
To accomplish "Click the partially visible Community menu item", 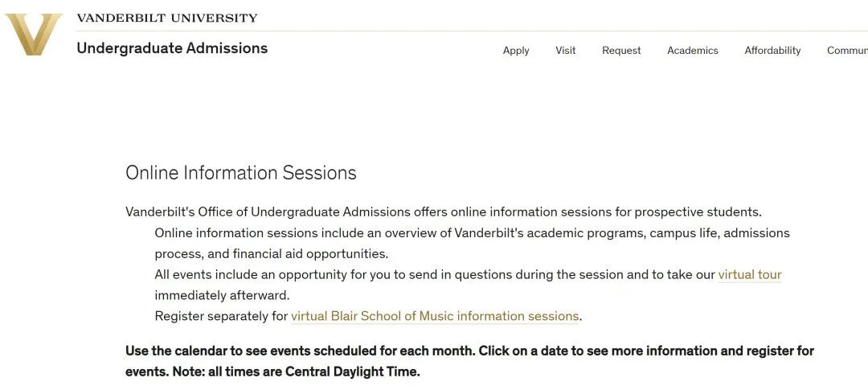I will (x=847, y=51).
